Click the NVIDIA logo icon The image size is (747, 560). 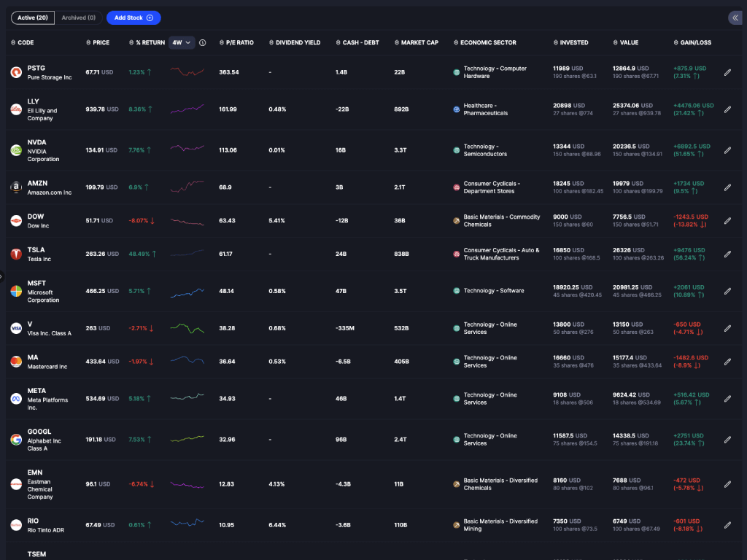[16, 150]
